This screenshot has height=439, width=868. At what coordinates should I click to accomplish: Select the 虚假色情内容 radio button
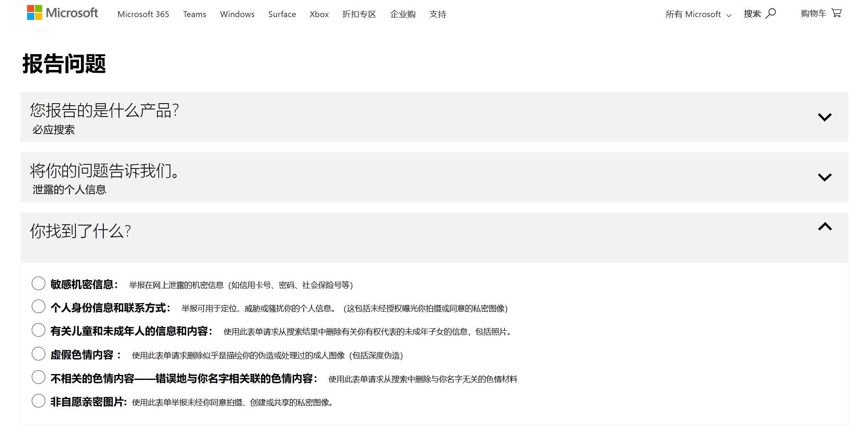pos(38,353)
